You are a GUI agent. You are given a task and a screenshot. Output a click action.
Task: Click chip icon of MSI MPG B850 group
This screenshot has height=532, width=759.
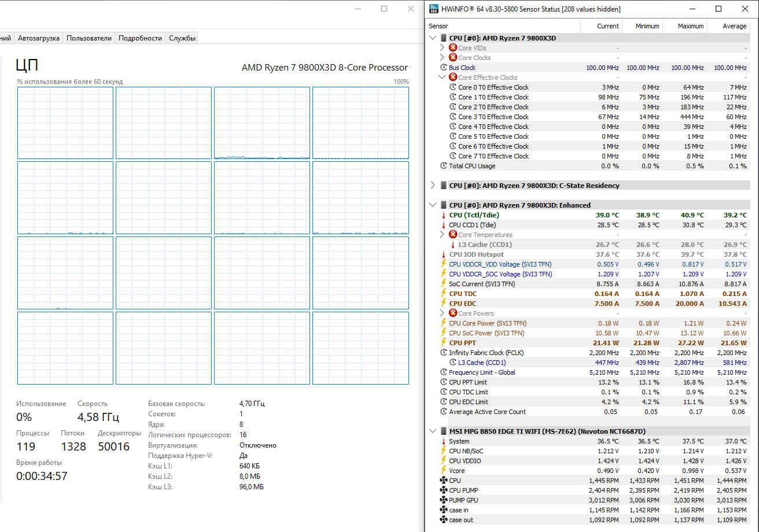coord(444,431)
